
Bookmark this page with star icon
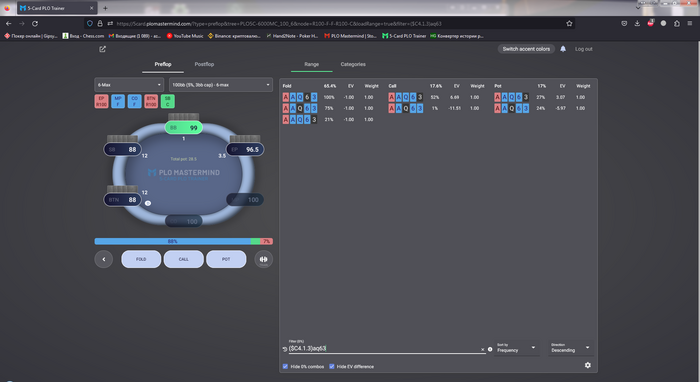[x=569, y=24]
